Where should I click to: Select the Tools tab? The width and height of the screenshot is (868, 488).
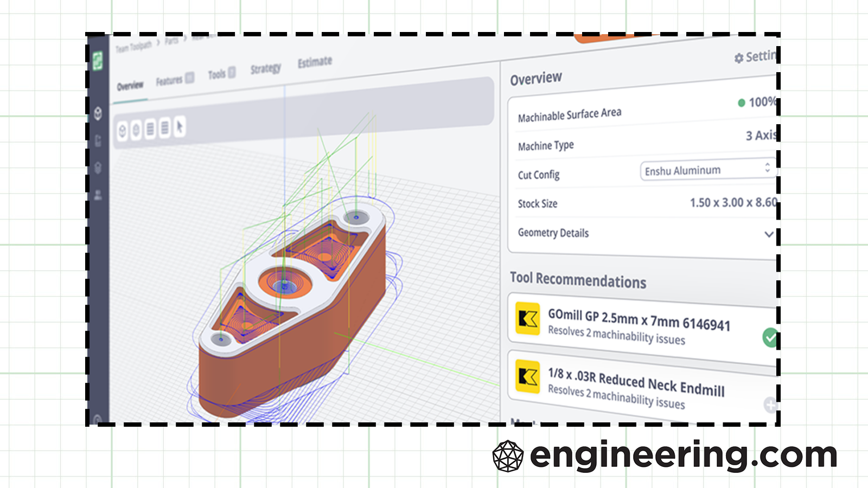point(217,74)
